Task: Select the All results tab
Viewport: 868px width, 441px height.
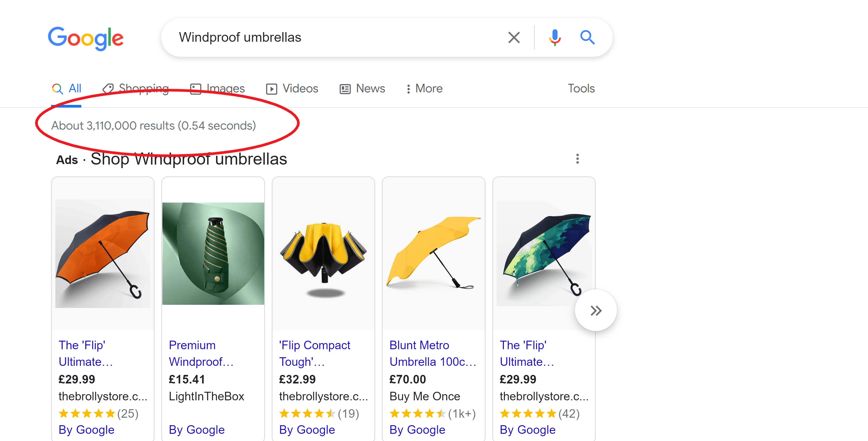Action: click(66, 89)
